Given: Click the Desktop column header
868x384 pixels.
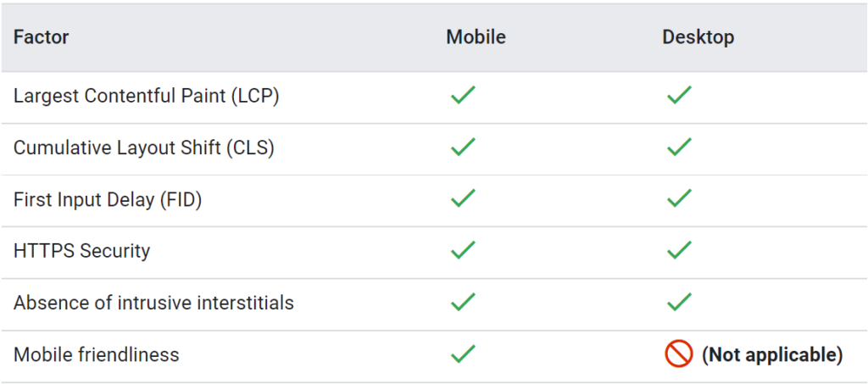Looking at the screenshot, I should pos(698,37).
